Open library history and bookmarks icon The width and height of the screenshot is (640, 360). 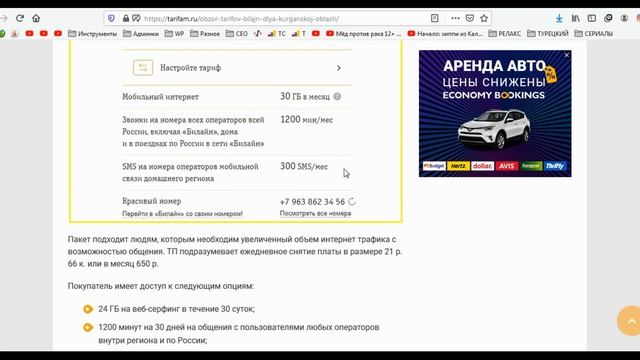tap(576, 18)
